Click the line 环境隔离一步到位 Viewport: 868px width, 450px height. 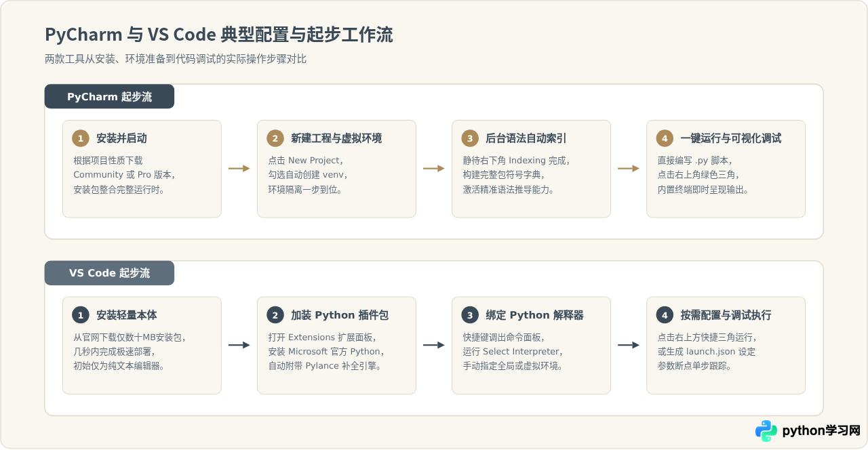(x=305, y=189)
